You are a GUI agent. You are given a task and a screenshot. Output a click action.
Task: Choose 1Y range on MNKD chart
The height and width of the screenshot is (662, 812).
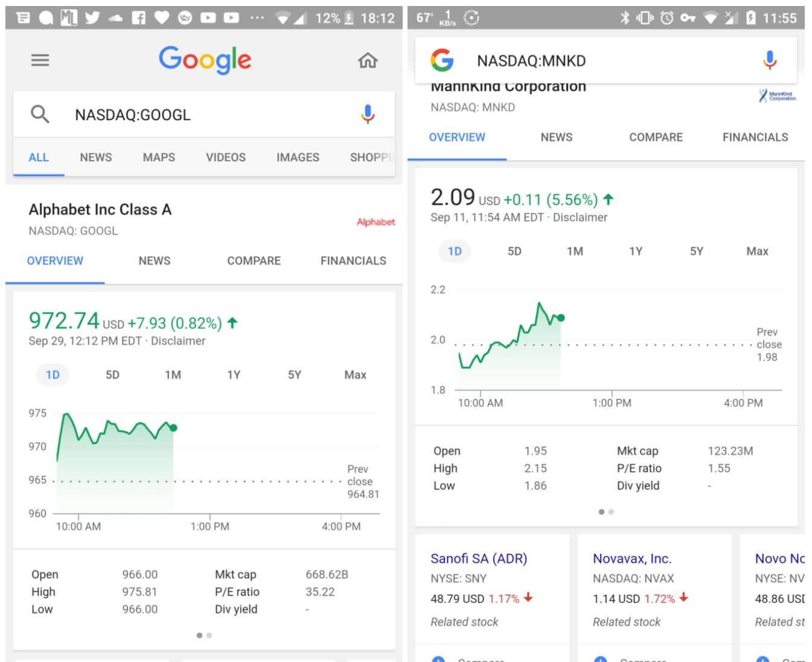(636, 251)
